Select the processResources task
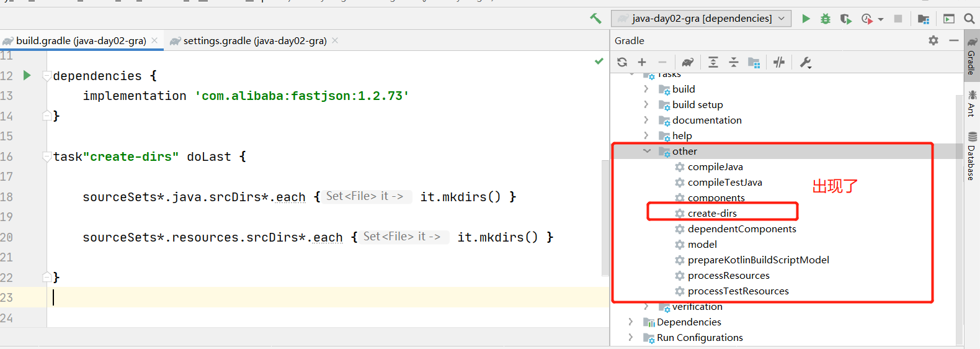 728,275
